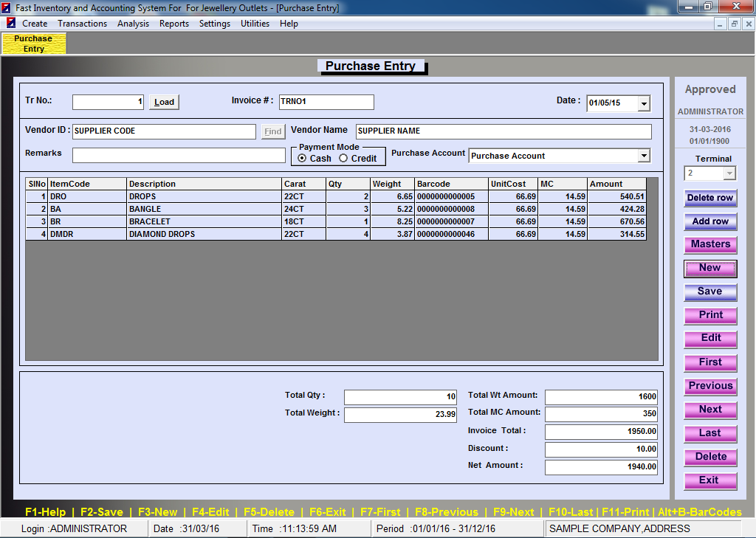Viewport: 756px width, 538px height.
Task: Click the Delete row button
Action: (x=710, y=198)
